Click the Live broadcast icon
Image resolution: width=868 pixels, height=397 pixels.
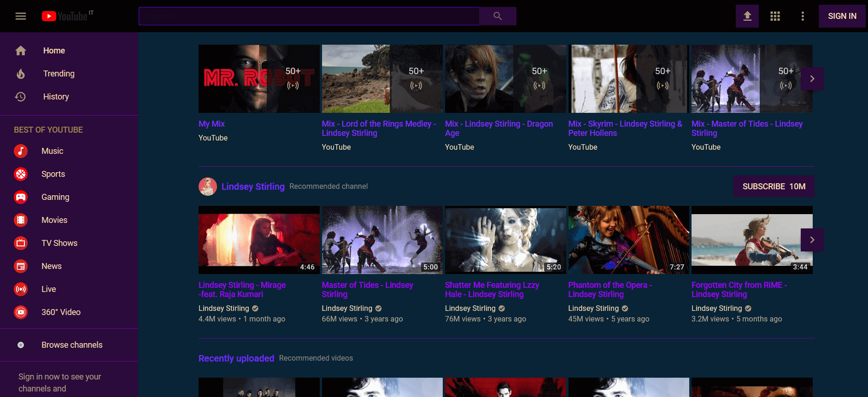coord(21,289)
